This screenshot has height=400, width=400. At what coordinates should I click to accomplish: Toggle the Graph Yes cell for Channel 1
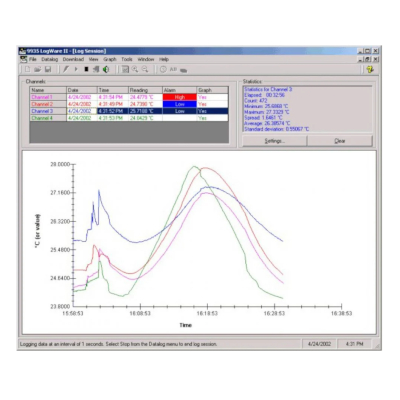pos(212,97)
